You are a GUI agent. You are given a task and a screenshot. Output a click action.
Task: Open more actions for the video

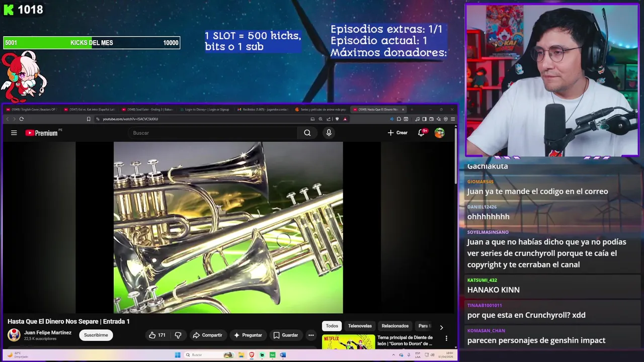click(x=311, y=335)
